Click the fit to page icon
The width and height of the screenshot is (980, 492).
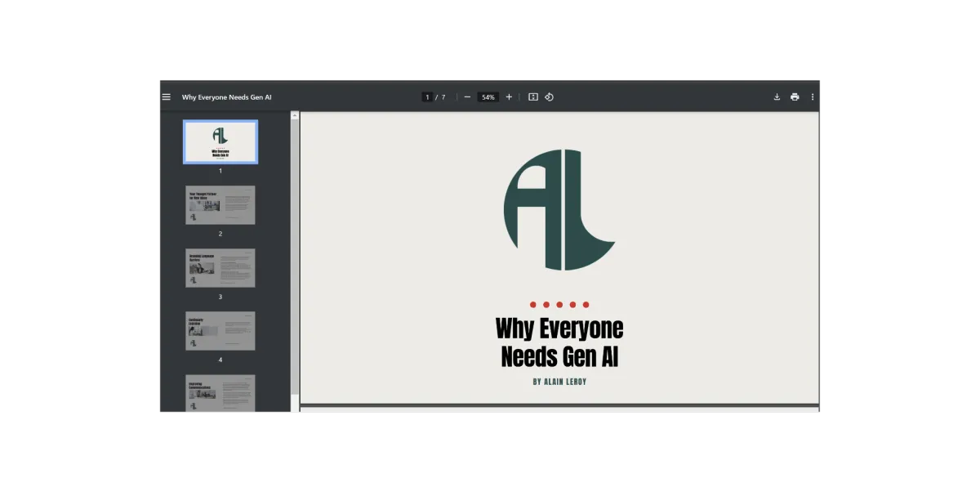(x=533, y=97)
